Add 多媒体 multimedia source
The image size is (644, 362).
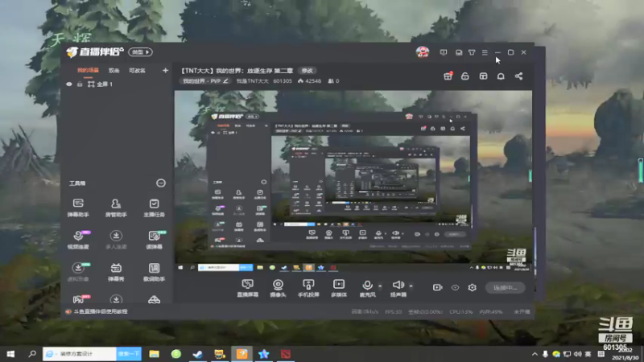pyautogui.click(x=339, y=288)
